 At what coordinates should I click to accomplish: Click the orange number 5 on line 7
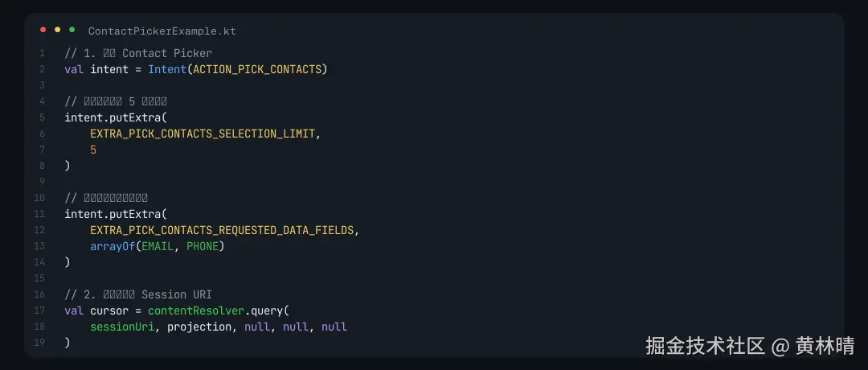(x=93, y=150)
